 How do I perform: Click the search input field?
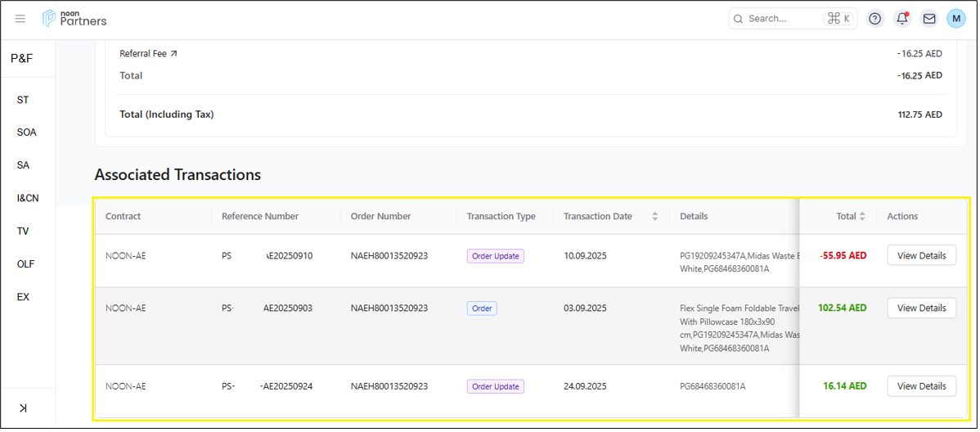[x=777, y=19]
